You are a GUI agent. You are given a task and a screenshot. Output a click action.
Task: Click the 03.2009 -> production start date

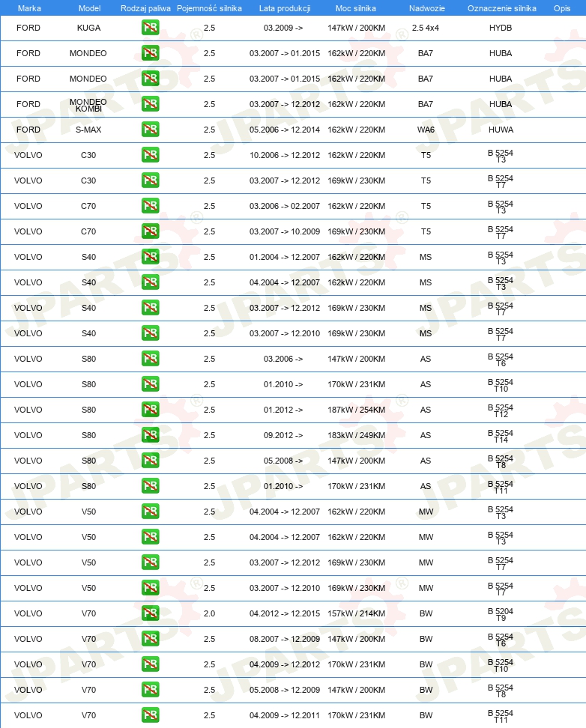(x=283, y=28)
